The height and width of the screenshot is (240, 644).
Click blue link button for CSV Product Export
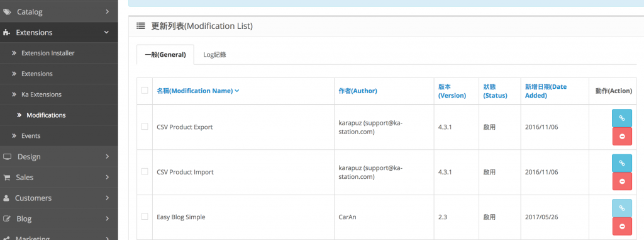point(622,118)
